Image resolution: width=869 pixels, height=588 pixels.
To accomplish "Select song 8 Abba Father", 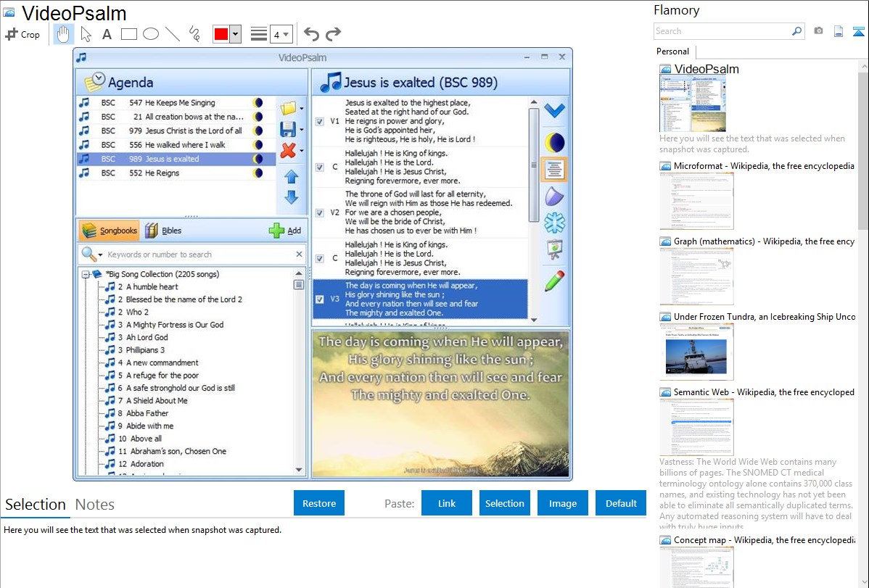I will pos(143,413).
